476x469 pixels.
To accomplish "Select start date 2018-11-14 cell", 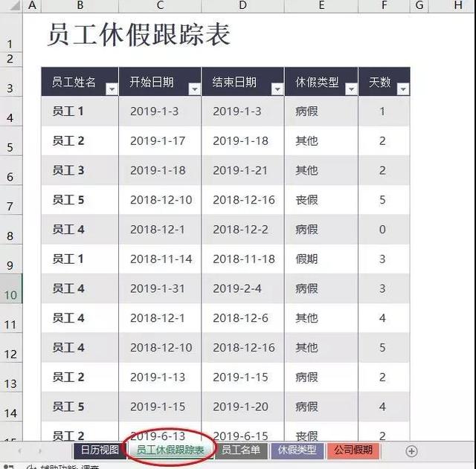I will click(160, 259).
